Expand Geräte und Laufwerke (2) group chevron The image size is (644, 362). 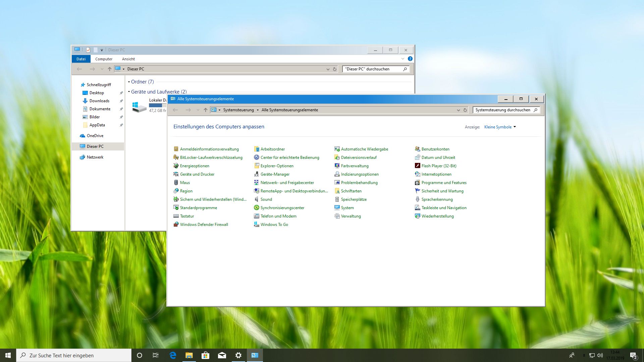tap(129, 92)
